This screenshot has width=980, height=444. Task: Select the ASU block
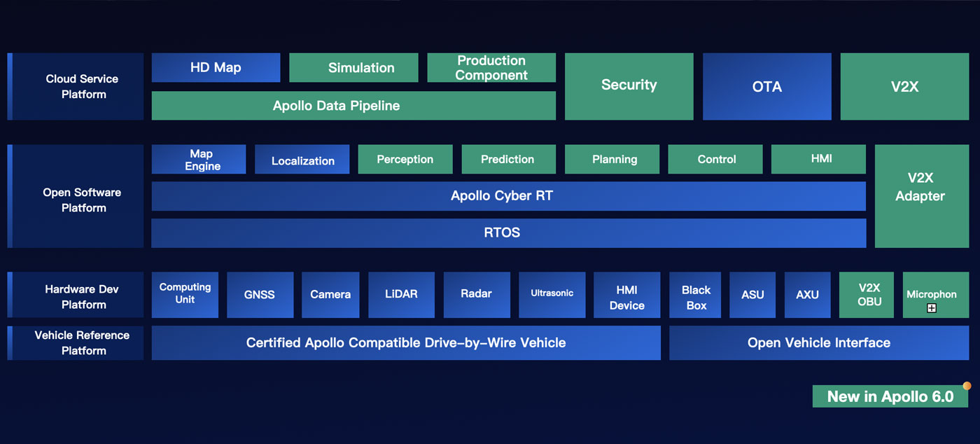pyautogui.click(x=752, y=295)
